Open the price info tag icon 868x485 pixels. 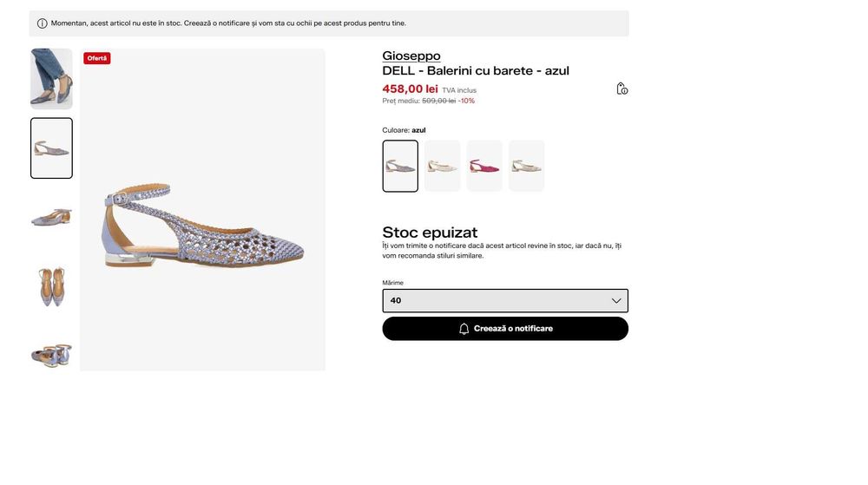621,88
